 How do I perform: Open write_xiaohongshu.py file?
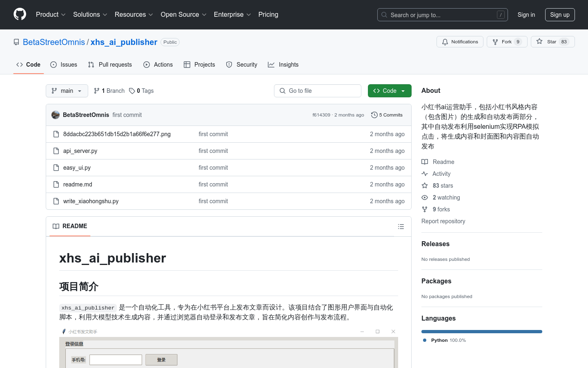click(x=91, y=201)
